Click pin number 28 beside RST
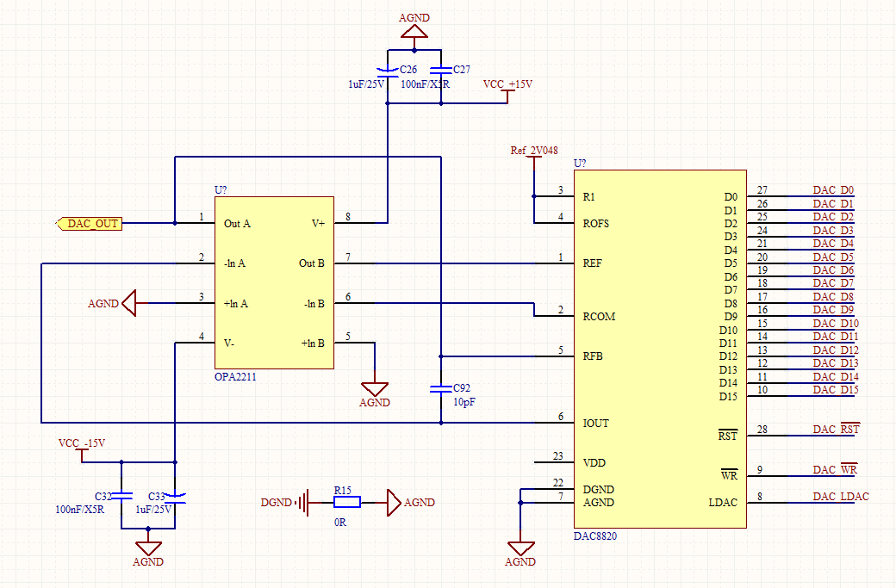The width and height of the screenshot is (896, 588). click(x=762, y=430)
